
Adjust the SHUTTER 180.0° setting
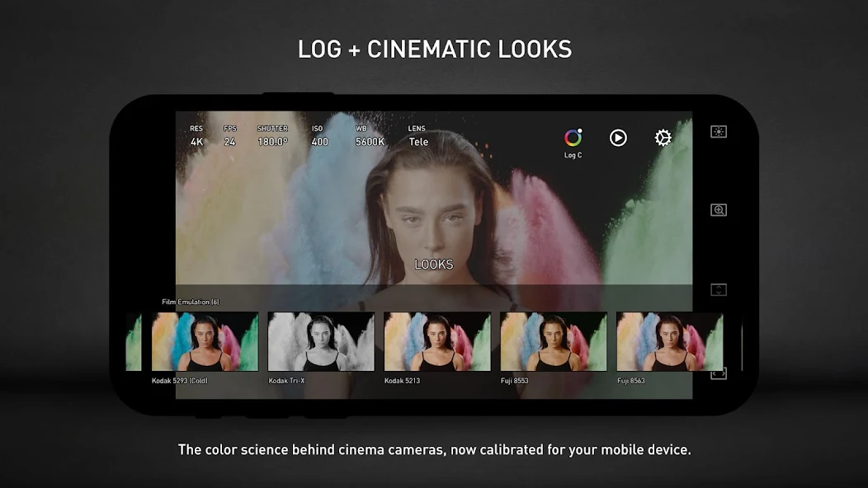(x=272, y=137)
